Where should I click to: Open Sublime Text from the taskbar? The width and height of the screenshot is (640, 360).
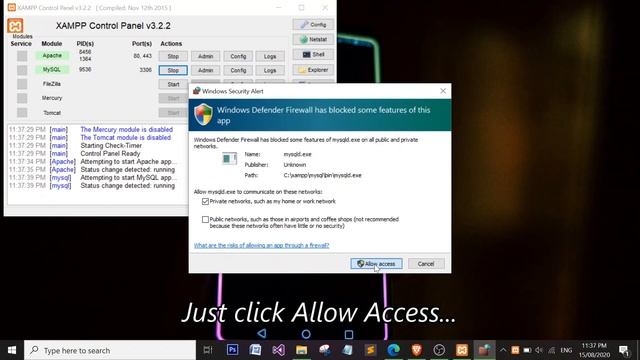[370, 350]
